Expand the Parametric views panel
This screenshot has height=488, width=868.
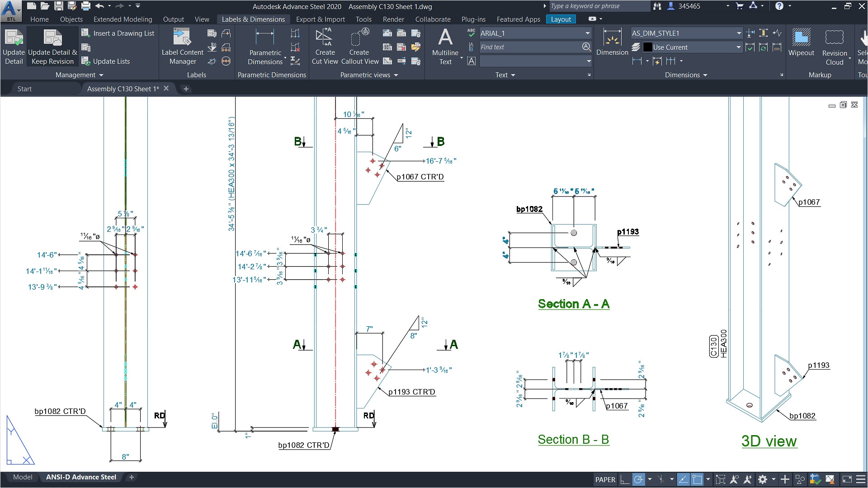coord(369,75)
